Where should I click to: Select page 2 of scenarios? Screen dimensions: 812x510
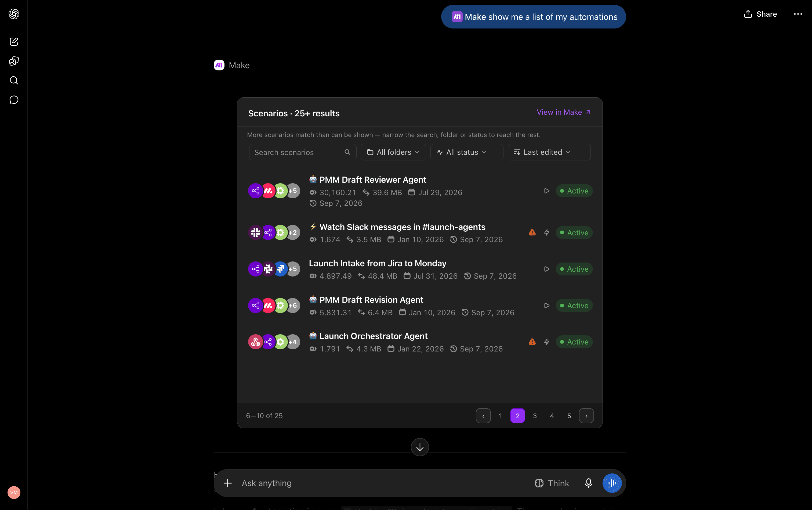coord(518,416)
